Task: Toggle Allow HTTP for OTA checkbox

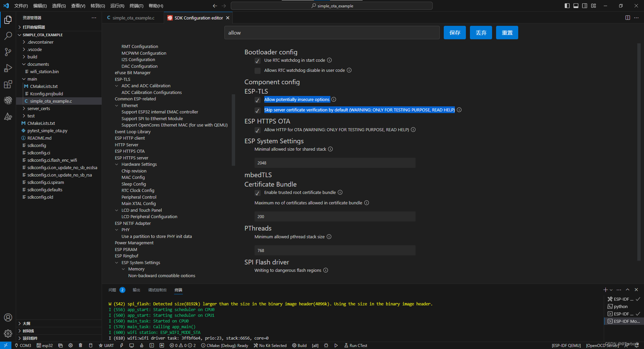Action: click(258, 130)
